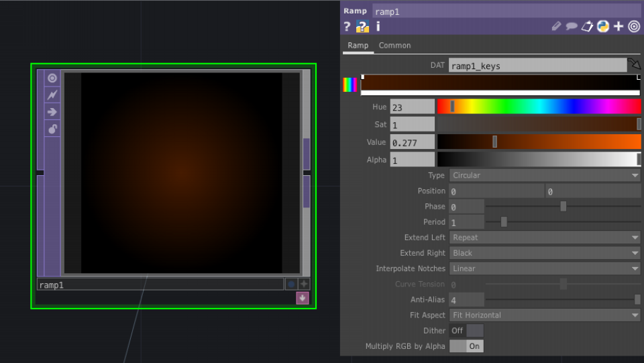Screen dimensions: 644x363
Task: Click the ramp1 node viewer thumbnail
Action: tap(182, 173)
